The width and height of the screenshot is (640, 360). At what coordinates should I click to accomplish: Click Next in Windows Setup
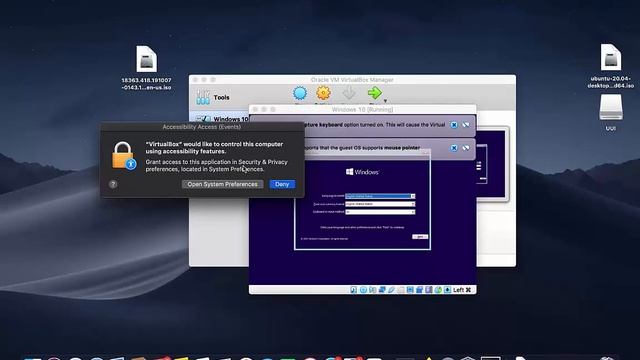coord(420,237)
